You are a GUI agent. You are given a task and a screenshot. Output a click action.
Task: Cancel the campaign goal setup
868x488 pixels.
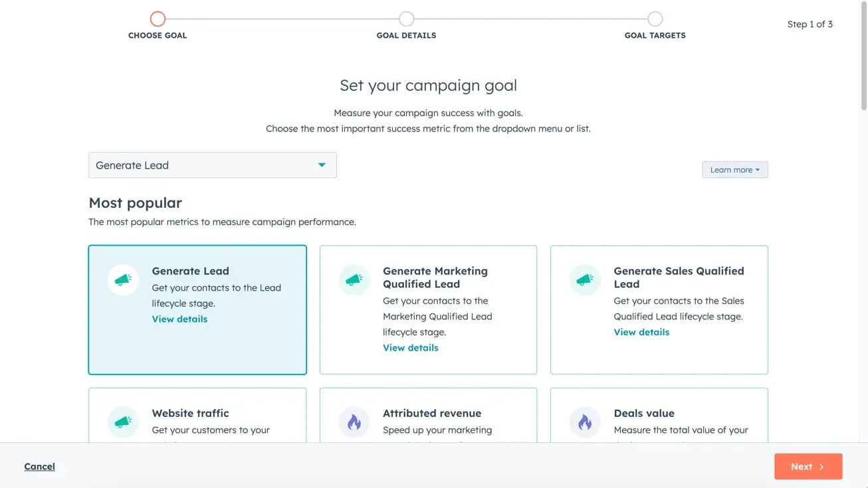coord(40,467)
